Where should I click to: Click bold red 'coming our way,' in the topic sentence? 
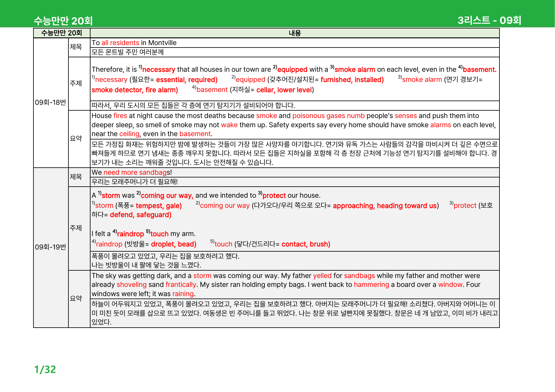coord(167,196)
